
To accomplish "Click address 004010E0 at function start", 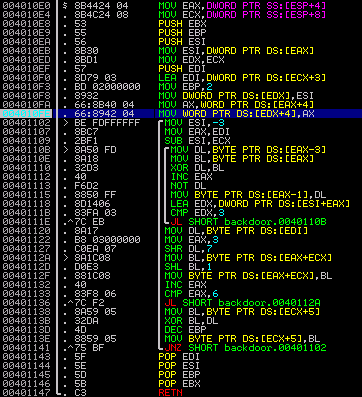I will [x=26, y=6].
